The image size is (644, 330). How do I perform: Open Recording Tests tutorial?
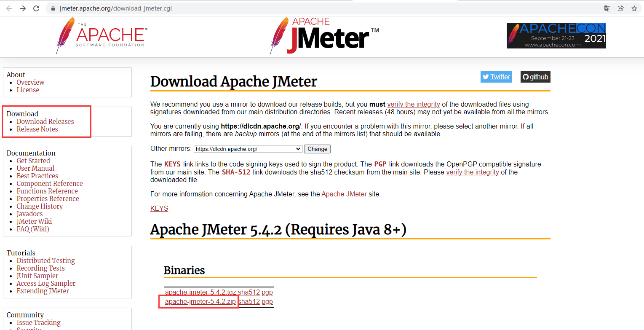[x=40, y=268]
